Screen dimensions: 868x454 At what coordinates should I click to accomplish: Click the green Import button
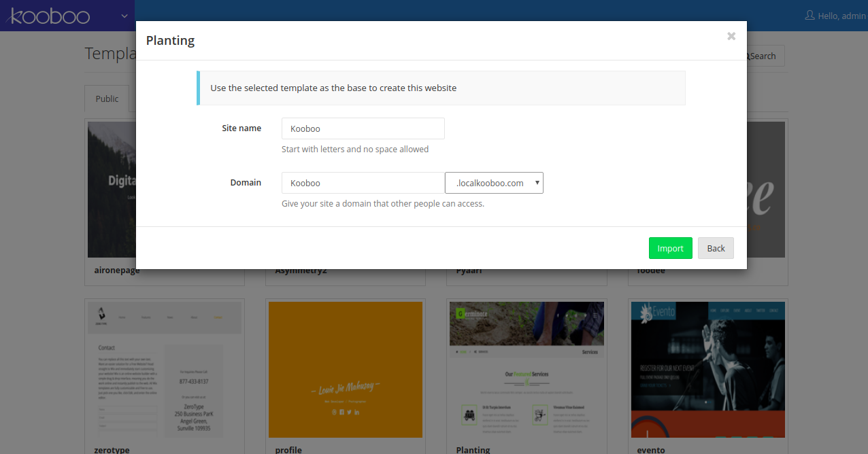point(671,248)
